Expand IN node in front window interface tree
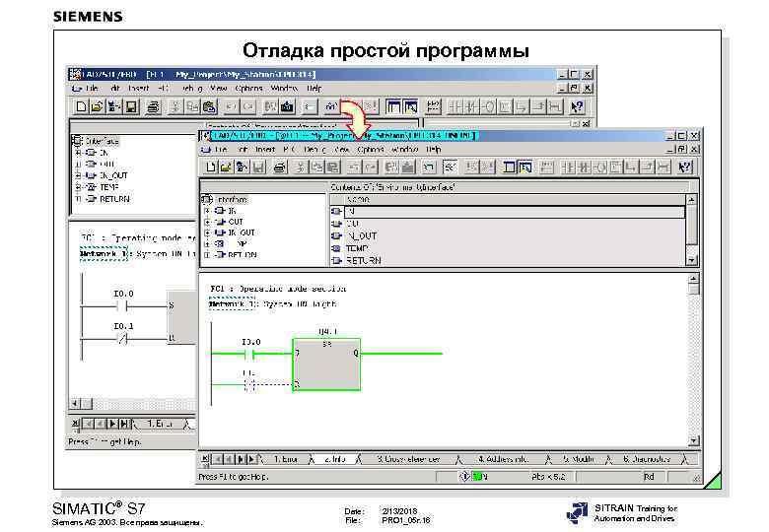 207,211
